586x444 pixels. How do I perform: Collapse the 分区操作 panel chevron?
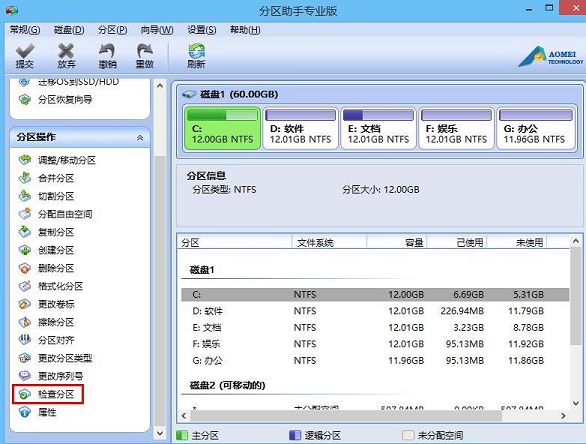pos(140,138)
